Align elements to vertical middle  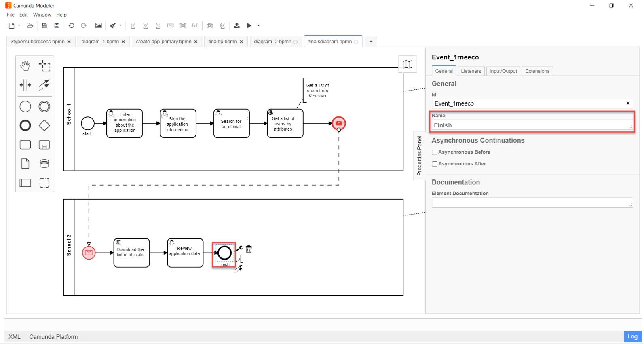pos(183,25)
